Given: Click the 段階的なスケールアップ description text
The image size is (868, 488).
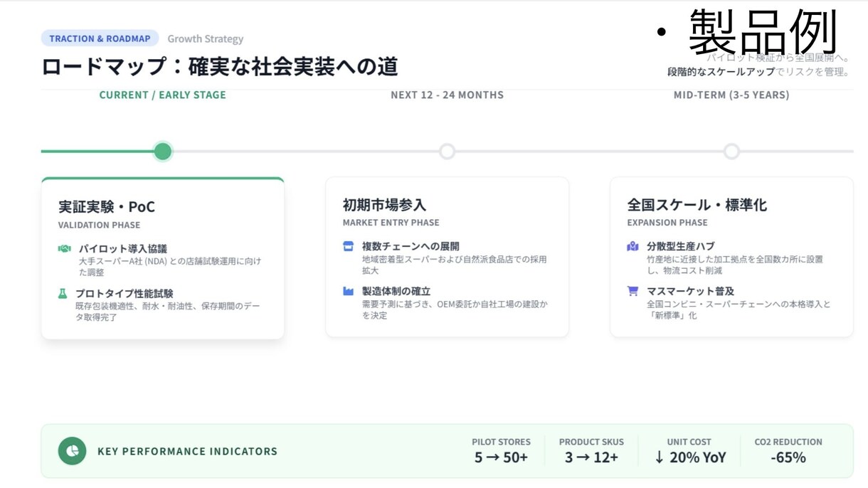Looking at the screenshot, I should pyautogui.click(x=721, y=72).
